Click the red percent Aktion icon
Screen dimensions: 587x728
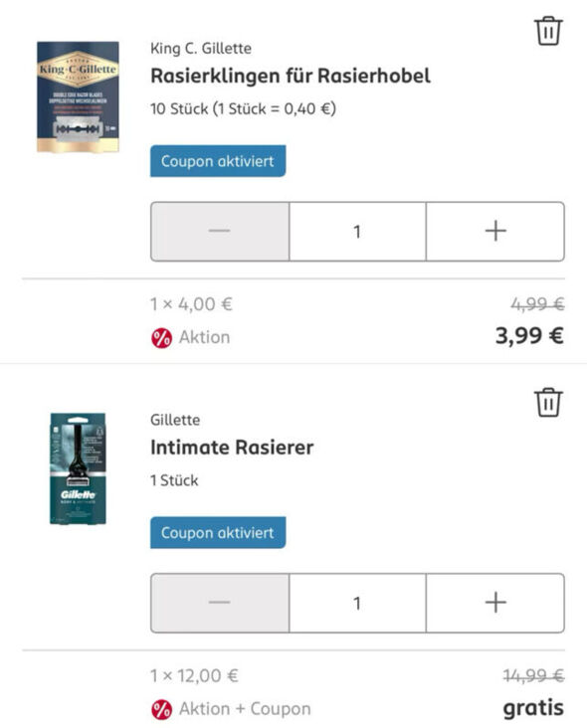click(x=161, y=338)
